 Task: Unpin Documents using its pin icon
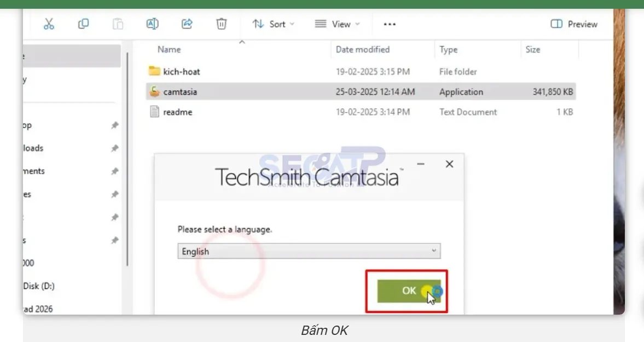tap(115, 171)
